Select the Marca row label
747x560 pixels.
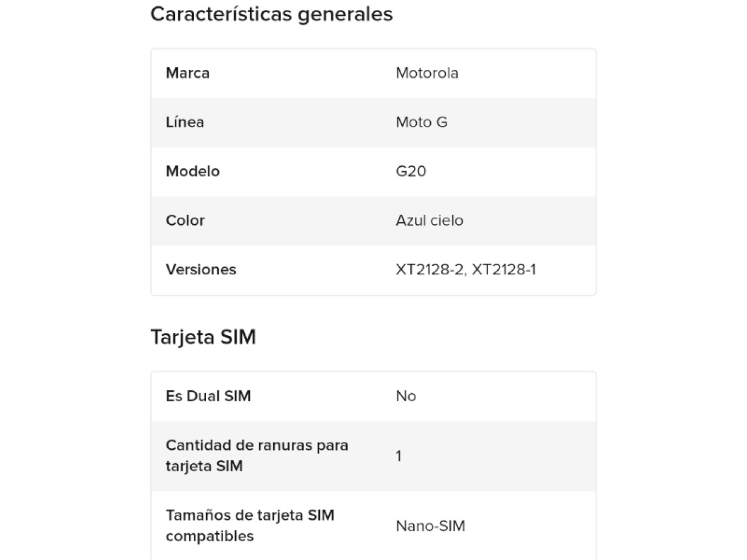[187, 73]
